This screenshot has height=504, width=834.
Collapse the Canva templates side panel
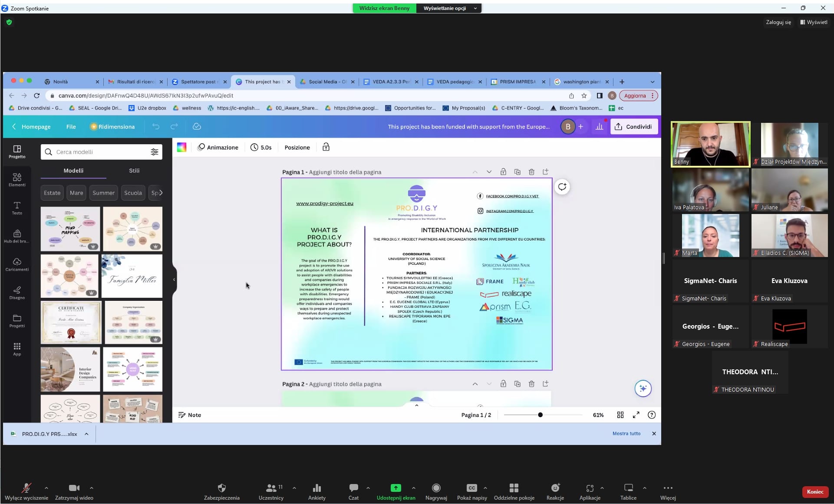(174, 280)
